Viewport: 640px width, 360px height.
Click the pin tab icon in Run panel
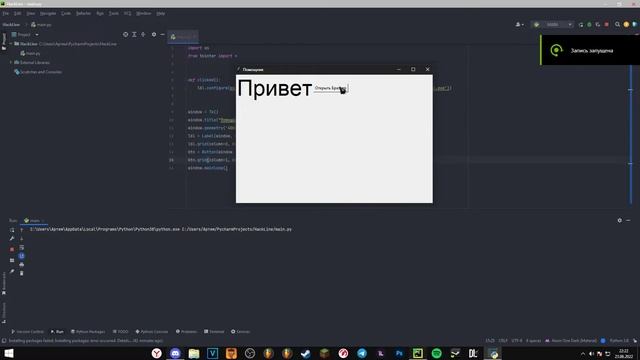pyautogui.click(x=12, y=271)
